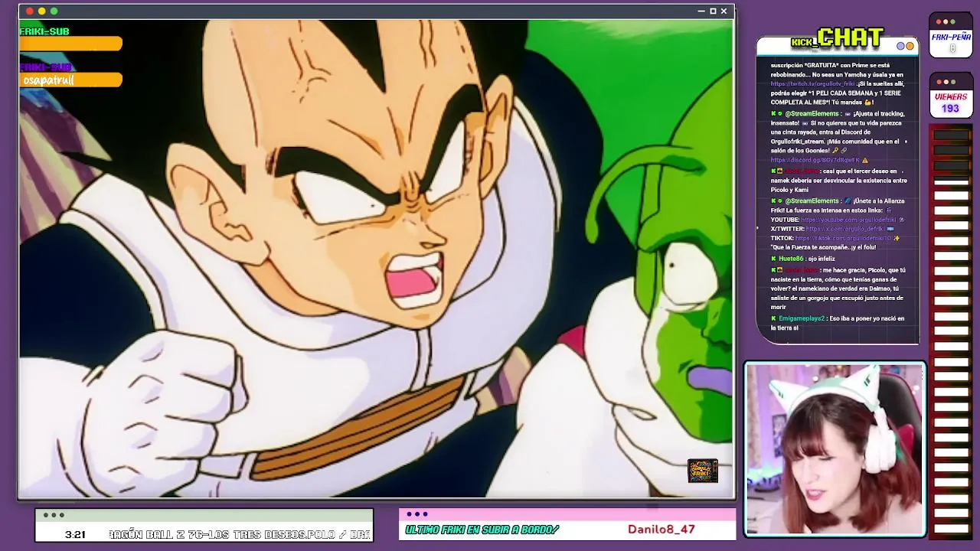Click the 3:21 timer in bottom bar
Image resolution: width=980 pixels, height=551 pixels.
[75, 534]
